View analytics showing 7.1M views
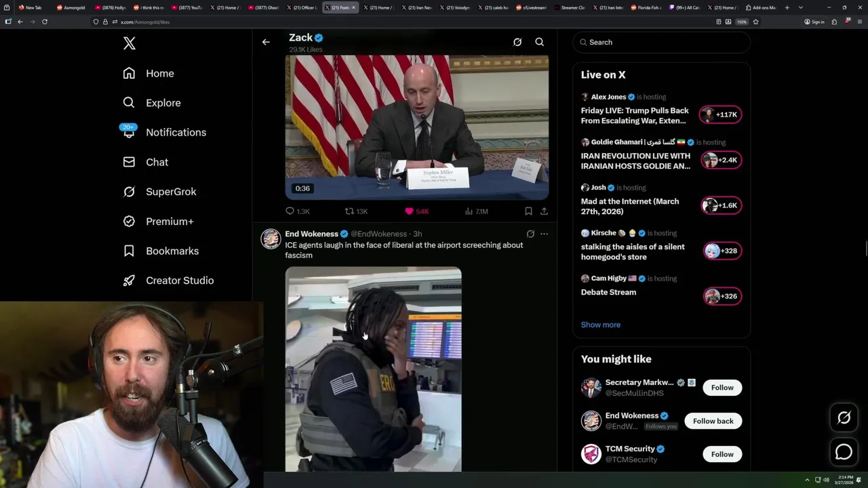Viewport: 868px width, 488px height. (x=477, y=211)
